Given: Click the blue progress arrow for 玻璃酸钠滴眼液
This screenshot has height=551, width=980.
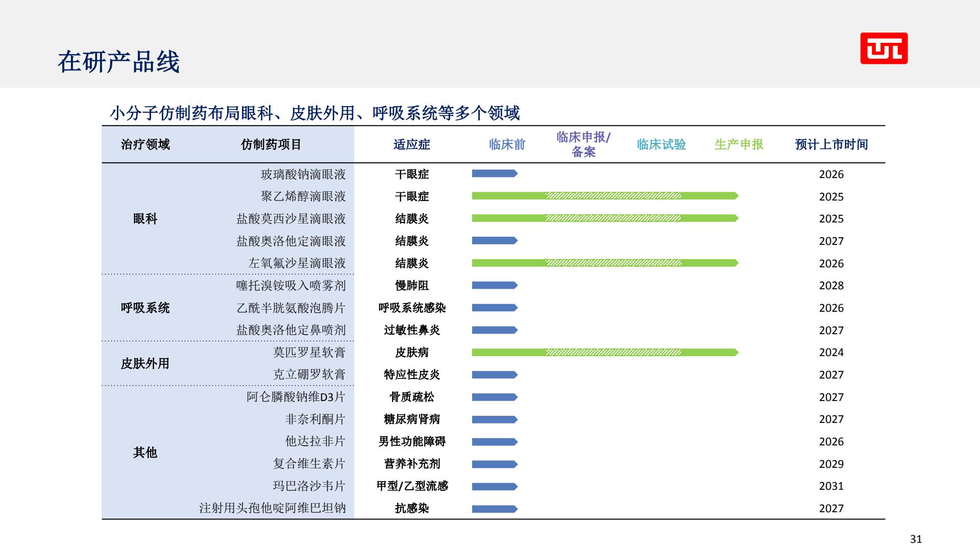Looking at the screenshot, I should 495,173.
